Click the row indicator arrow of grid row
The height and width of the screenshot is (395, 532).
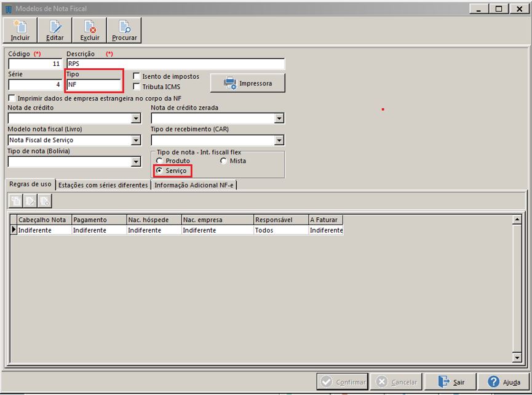pos(14,229)
